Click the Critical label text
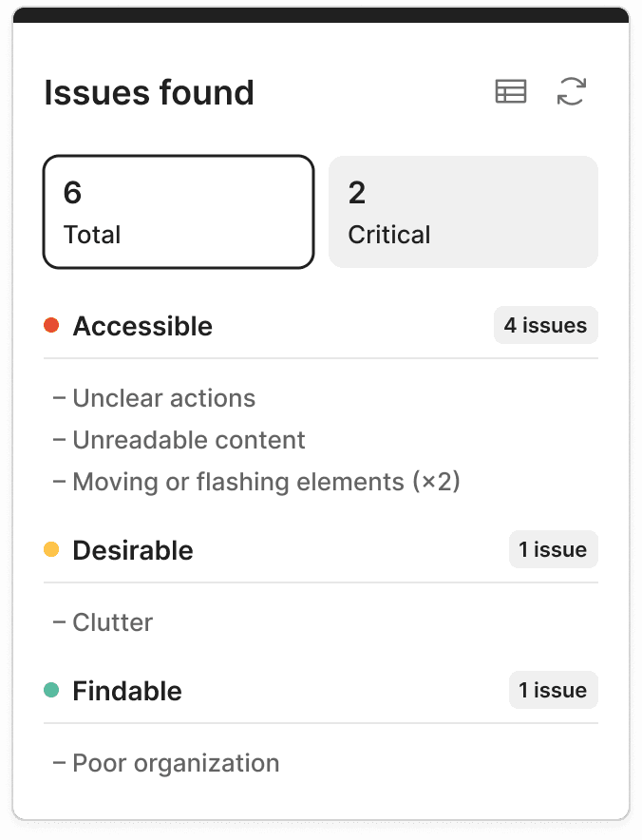642x840 pixels. point(389,235)
